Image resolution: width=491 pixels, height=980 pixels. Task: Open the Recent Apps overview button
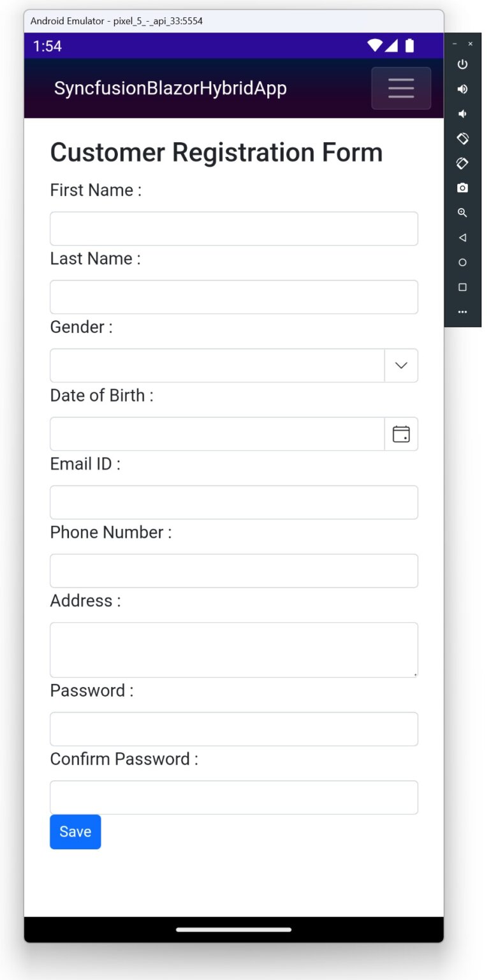462,287
